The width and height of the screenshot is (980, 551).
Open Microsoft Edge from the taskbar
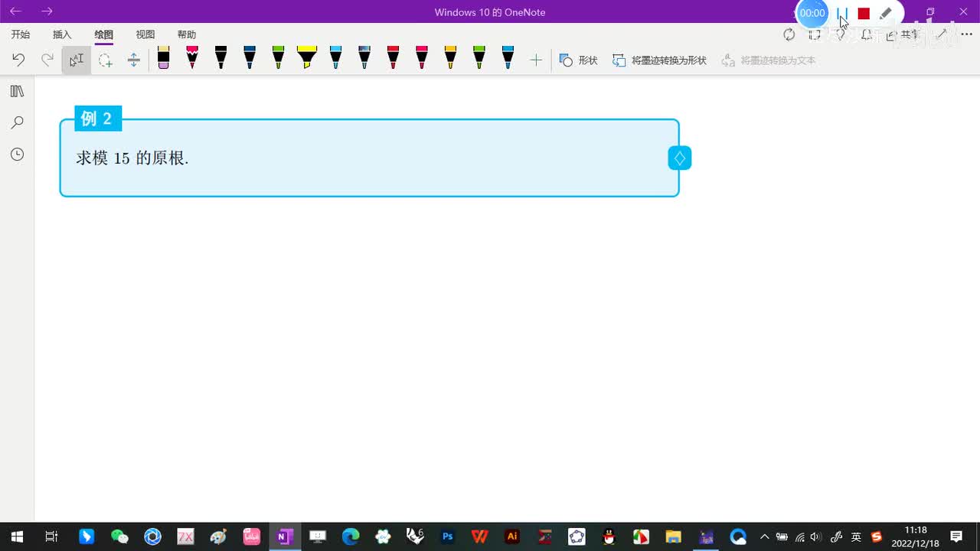click(351, 536)
